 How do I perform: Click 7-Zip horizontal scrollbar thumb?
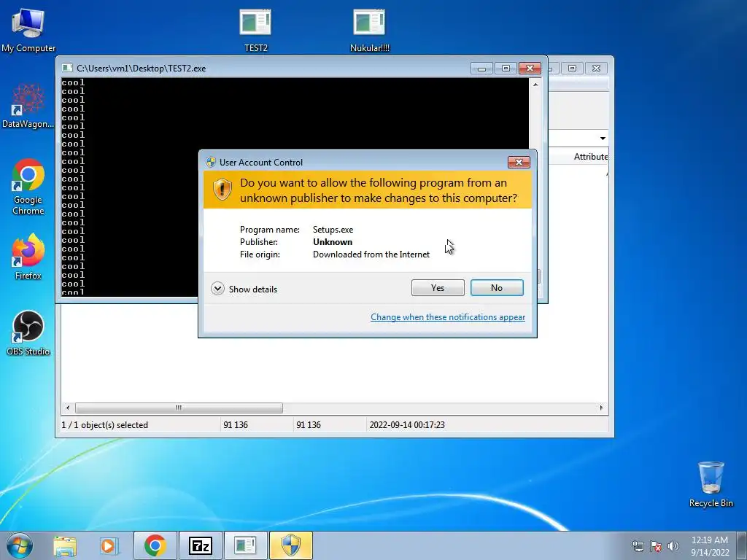click(x=179, y=408)
